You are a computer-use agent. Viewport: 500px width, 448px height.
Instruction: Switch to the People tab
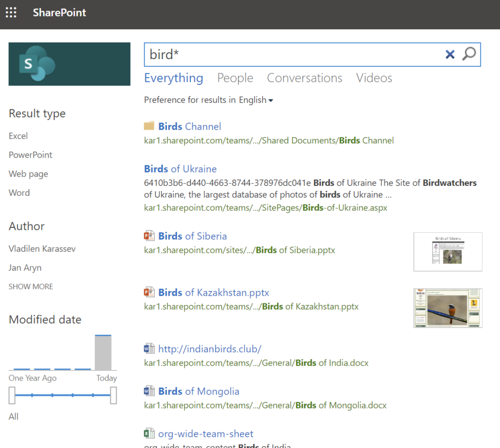pyautogui.click(x=235, y=78)
